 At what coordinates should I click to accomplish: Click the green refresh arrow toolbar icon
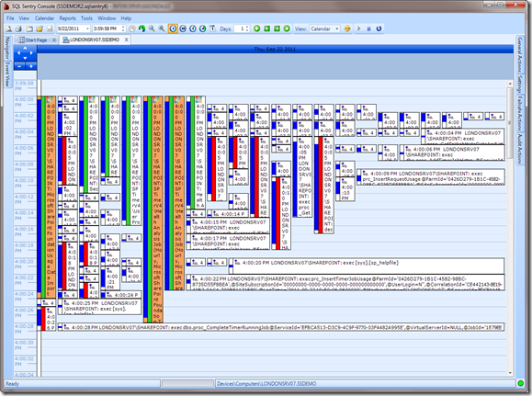(x=142, y=28)
